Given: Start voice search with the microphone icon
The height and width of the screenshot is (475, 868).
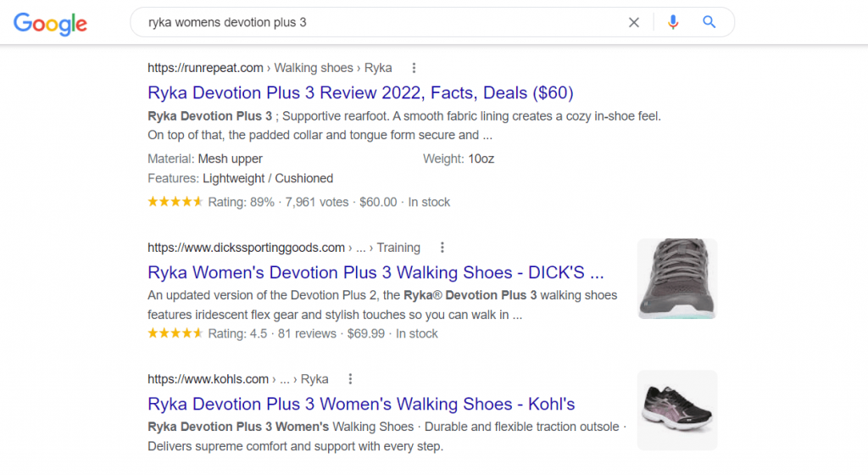Looking at the screenshot, I should 672,22.
